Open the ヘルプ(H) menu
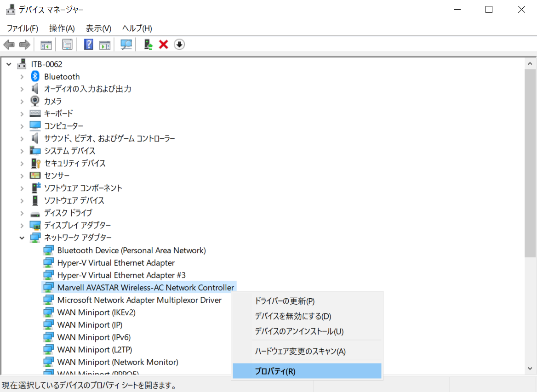This screenshot has height=392, width=537. click(137, 28)
